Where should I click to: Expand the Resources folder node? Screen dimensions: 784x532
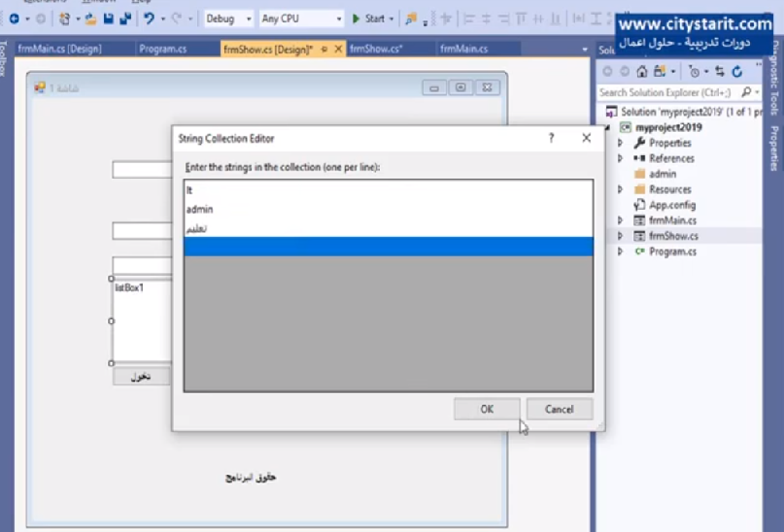(620, 189)
